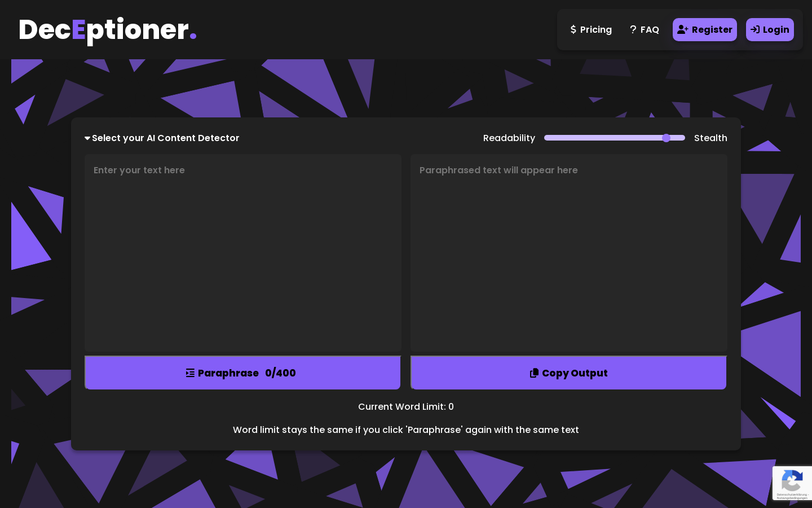This screenshot has height=508, width=812.
Task: Focus the 'Enter your text here' box
Action: (242, 253)
